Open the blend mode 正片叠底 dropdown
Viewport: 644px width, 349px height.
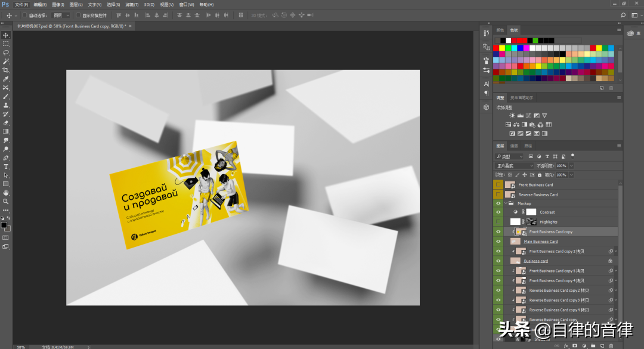click(515, 165)
